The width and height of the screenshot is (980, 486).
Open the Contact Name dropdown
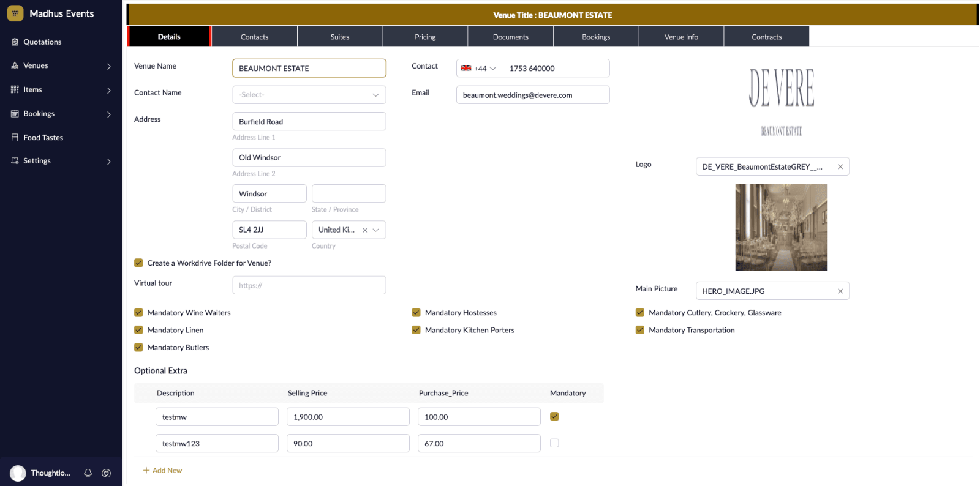point(309,95)
